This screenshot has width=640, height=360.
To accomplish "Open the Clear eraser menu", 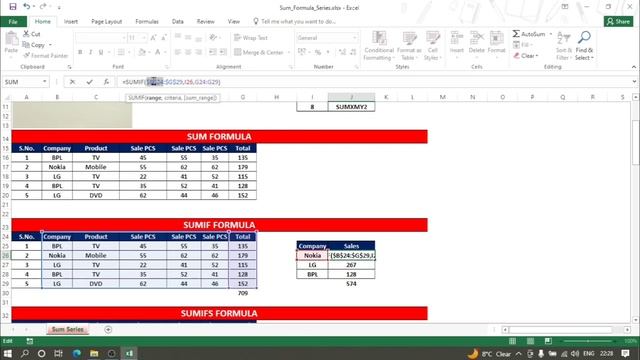I will click(526, 56).
